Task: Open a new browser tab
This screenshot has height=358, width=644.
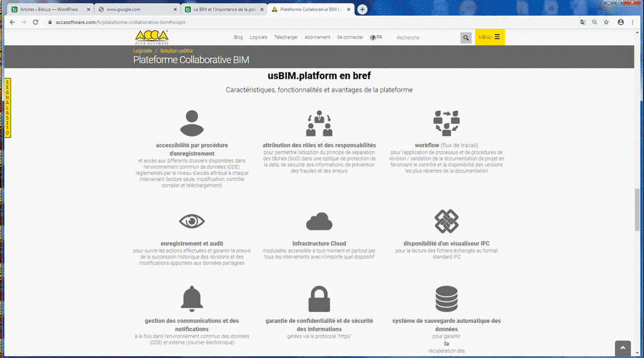Action: (362, 9)
